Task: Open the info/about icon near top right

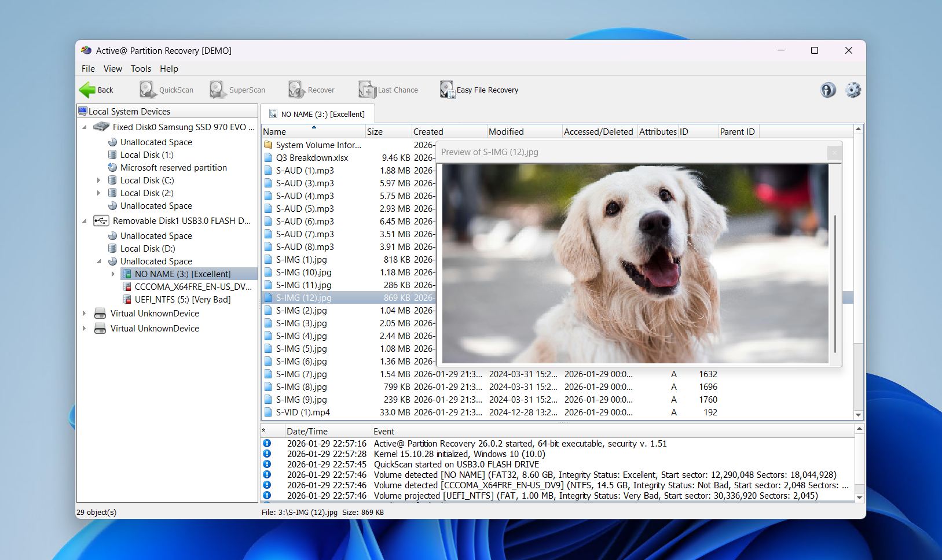Action: click(828, 90)
